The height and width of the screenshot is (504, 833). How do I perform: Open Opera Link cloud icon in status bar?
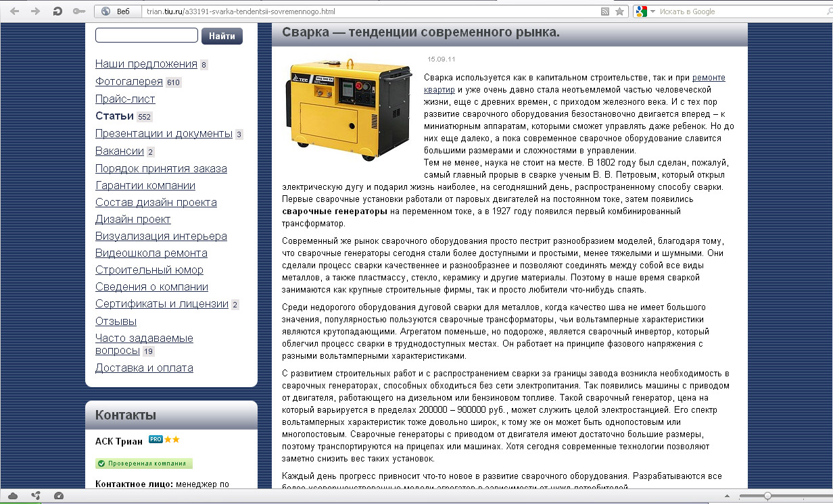(x=14, y=496)
